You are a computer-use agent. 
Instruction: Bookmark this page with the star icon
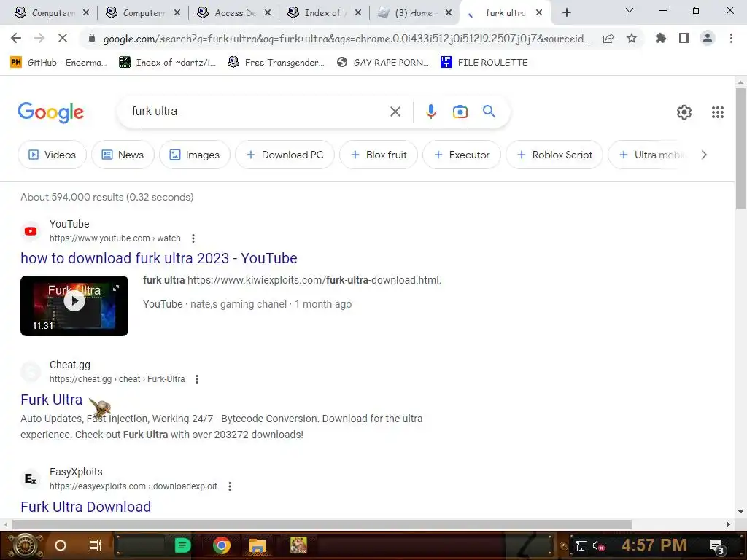pyautogui.click(x=632, y=38)
